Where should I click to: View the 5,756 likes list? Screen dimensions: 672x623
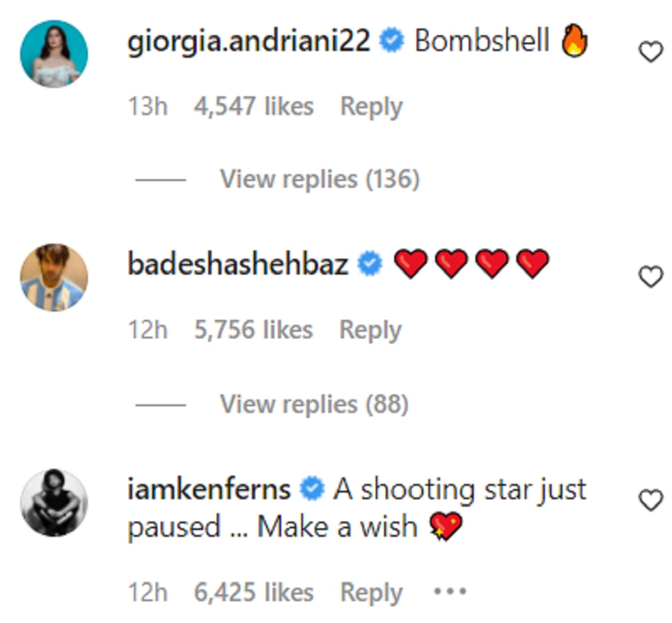point(253,330)
